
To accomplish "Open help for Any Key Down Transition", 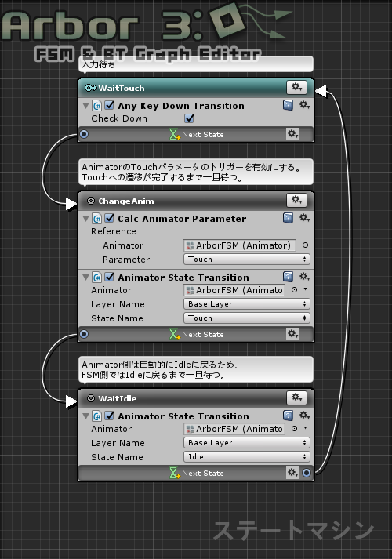I will tap(288, 105).
